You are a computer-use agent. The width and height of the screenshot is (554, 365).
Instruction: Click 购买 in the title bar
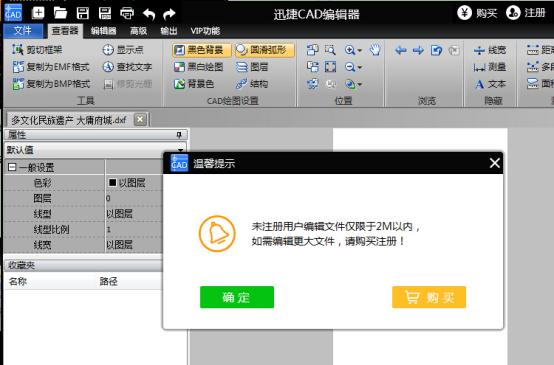click(x=477, y=13)
